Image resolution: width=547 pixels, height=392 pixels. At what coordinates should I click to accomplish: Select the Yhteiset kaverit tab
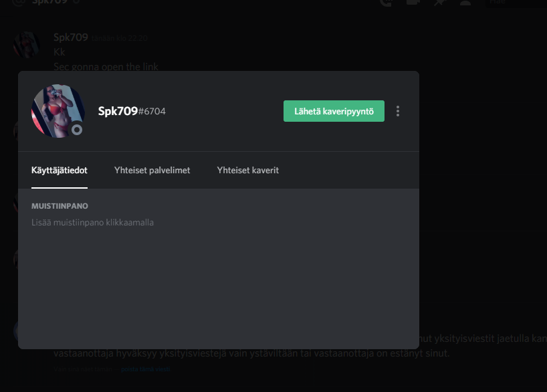point(247,171)
